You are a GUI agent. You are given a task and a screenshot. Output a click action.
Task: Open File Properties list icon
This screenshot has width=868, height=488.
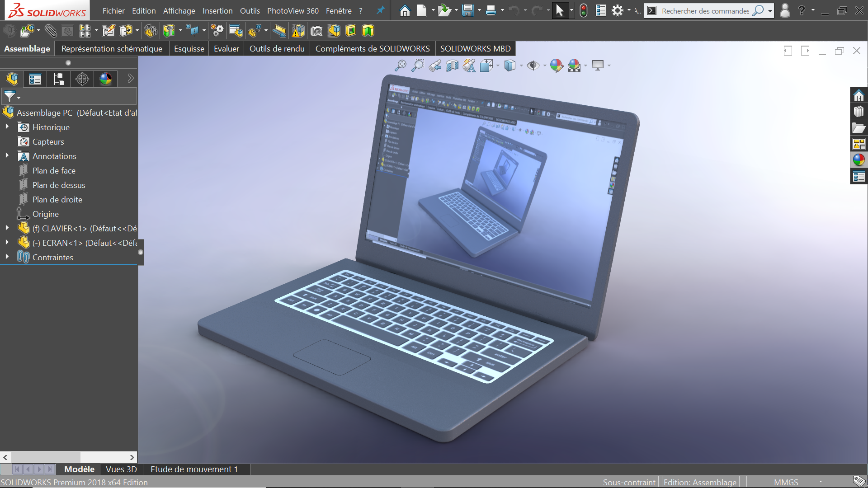pos(600,10)
